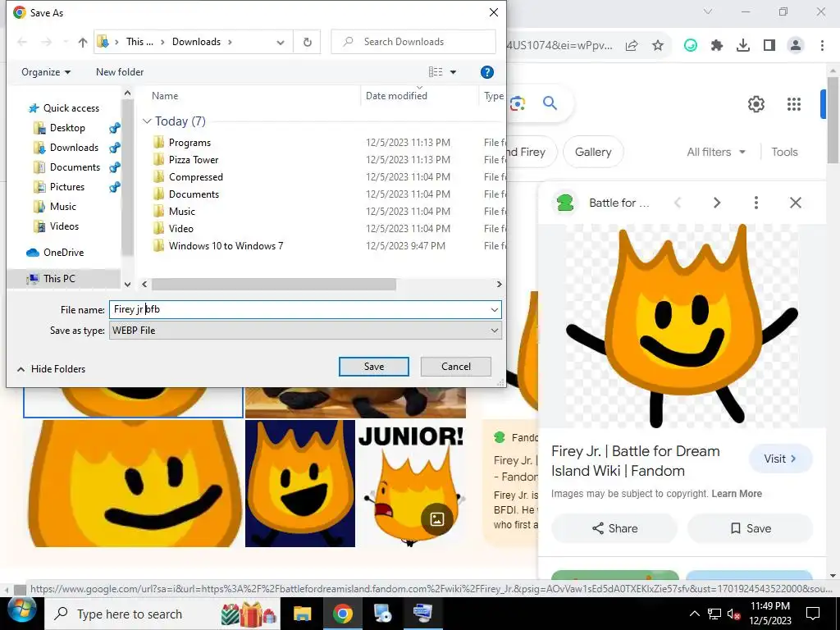Viewport: 840px width, 630px height.
Task: Bookmark this tab star icon
Action: tap(658, 46)
